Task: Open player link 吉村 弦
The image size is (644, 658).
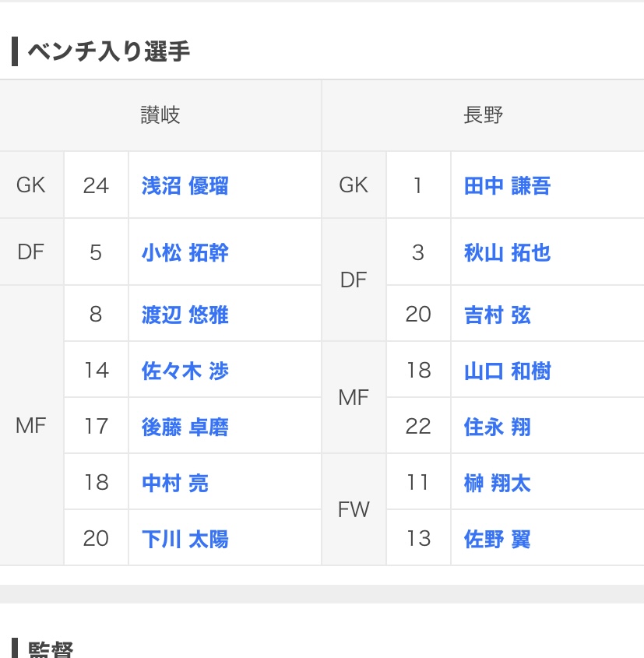Action: [x=497, y=315]
